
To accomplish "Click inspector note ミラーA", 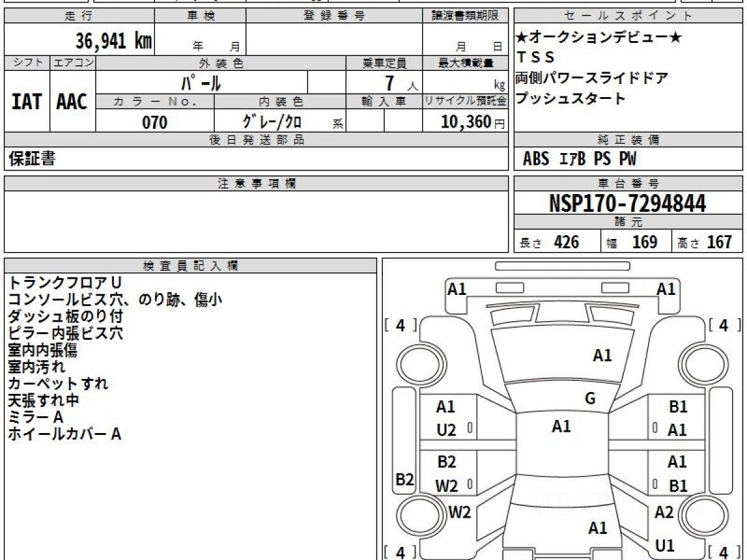I will coord(35,417).
